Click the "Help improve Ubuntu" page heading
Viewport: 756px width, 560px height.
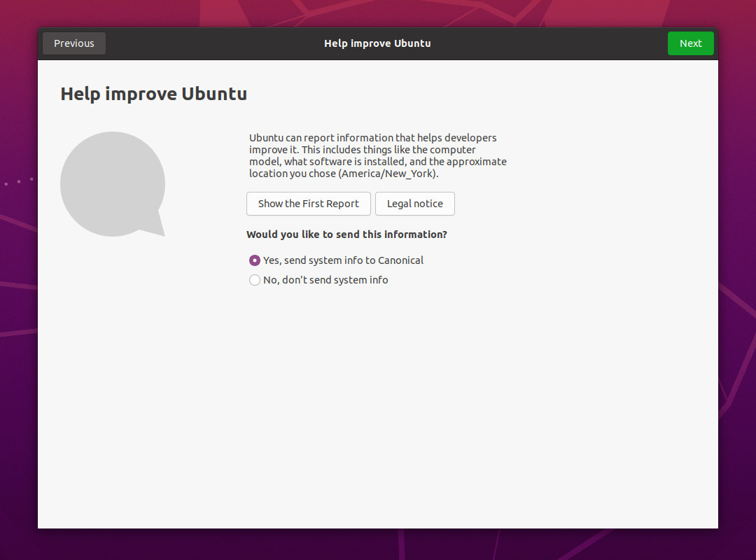click(154, 94)
